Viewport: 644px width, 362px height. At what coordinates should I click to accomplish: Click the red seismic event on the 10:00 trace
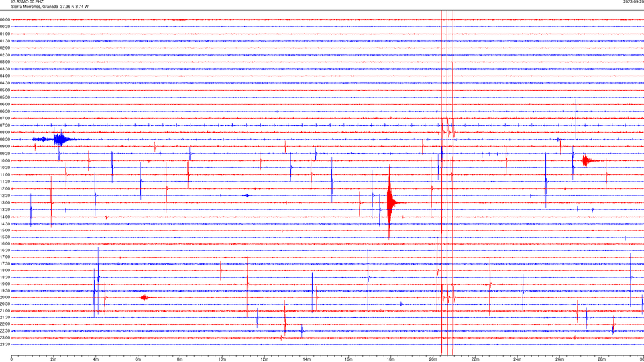(x=588, y=160)
